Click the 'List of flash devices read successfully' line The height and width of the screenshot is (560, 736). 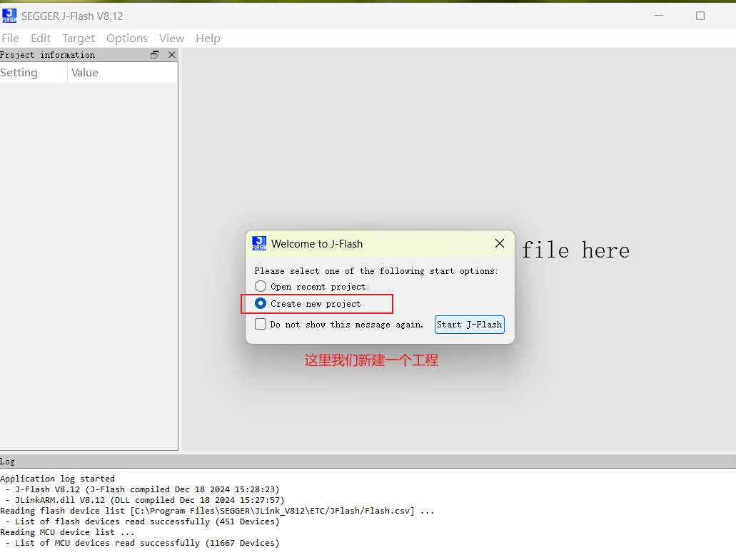pyautogui.click(x=143, y=521)
